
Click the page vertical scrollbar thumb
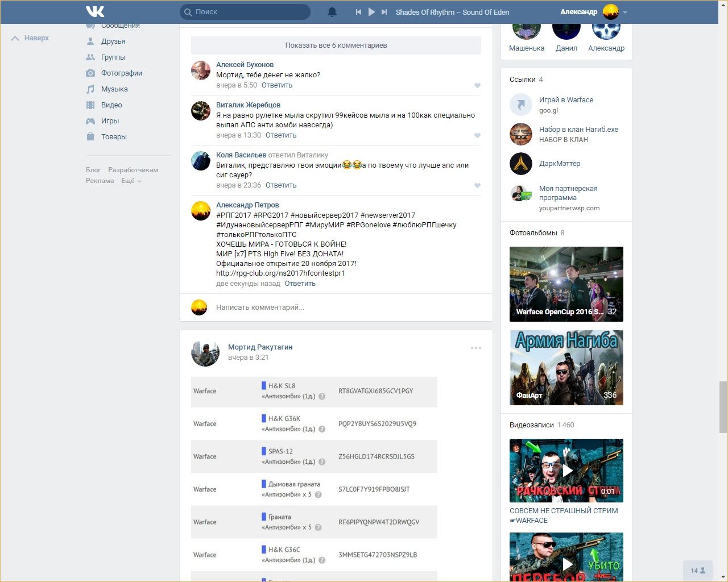(x=723, y=407)
